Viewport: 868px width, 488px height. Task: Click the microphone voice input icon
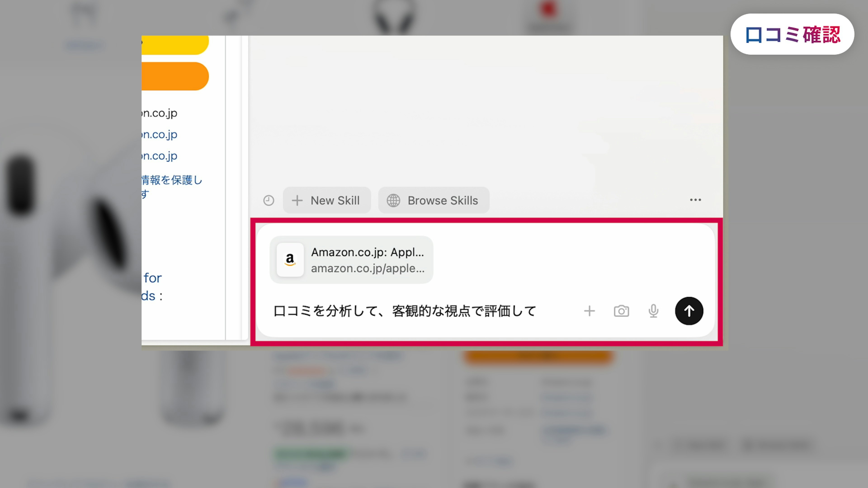pos(653,311)
